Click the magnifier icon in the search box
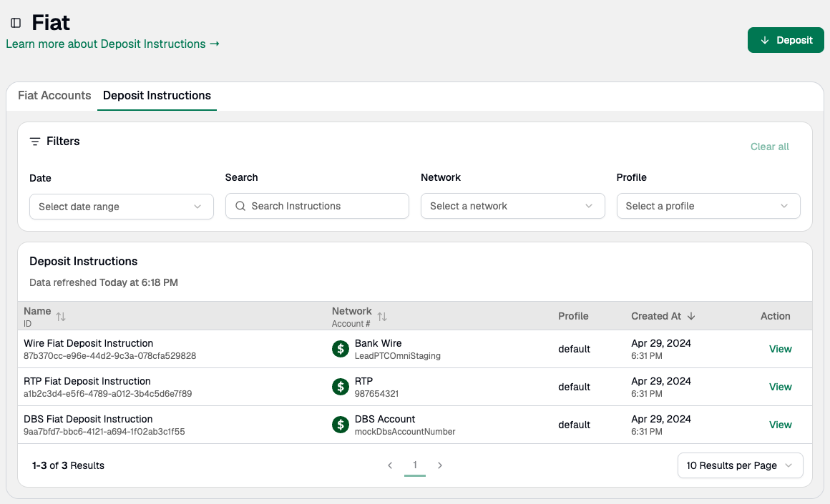Viewport: 830px width, 504px height. click(240, 206)
